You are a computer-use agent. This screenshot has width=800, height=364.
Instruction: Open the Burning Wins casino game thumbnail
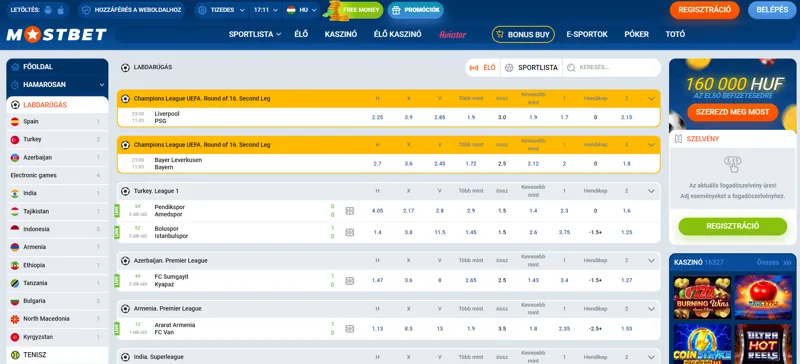coord(702,298)
